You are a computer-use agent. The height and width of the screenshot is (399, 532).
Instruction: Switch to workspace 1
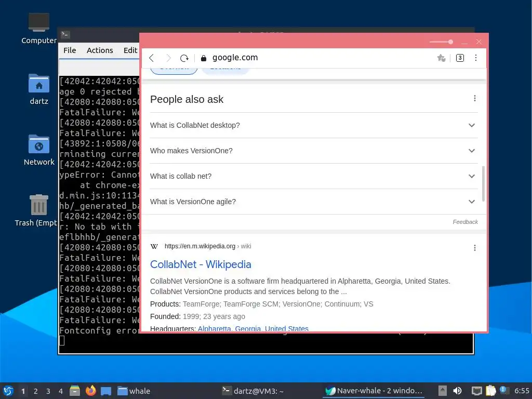(23, 391)
